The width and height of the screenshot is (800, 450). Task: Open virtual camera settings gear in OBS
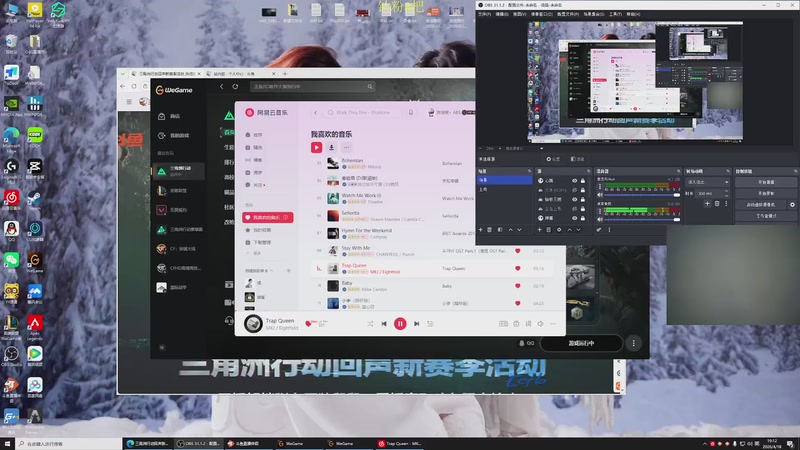792,205
